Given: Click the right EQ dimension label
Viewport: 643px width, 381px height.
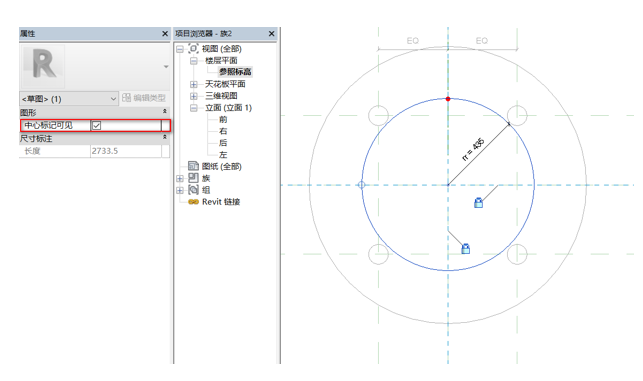Looking at the screenshot, I should coord(482,41).
